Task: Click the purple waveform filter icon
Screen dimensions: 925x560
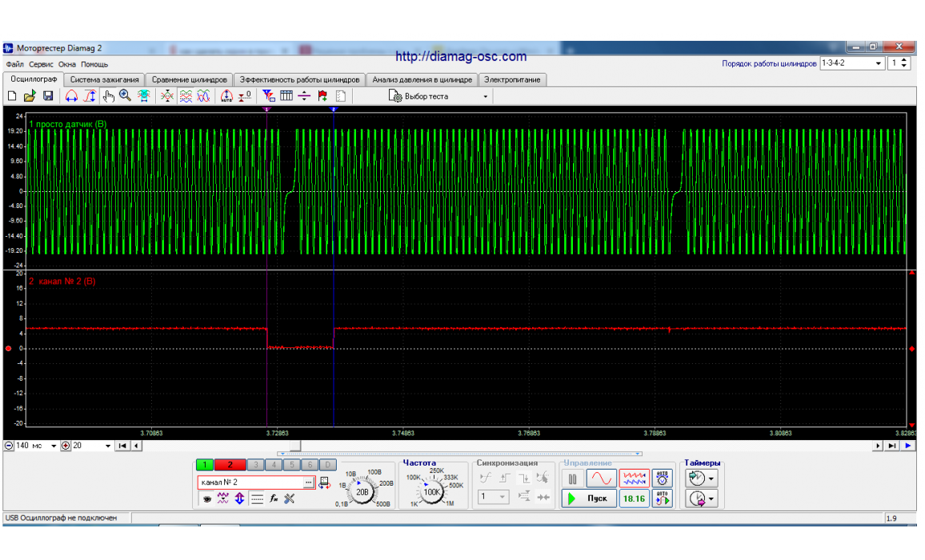Action: coord(223,499)
